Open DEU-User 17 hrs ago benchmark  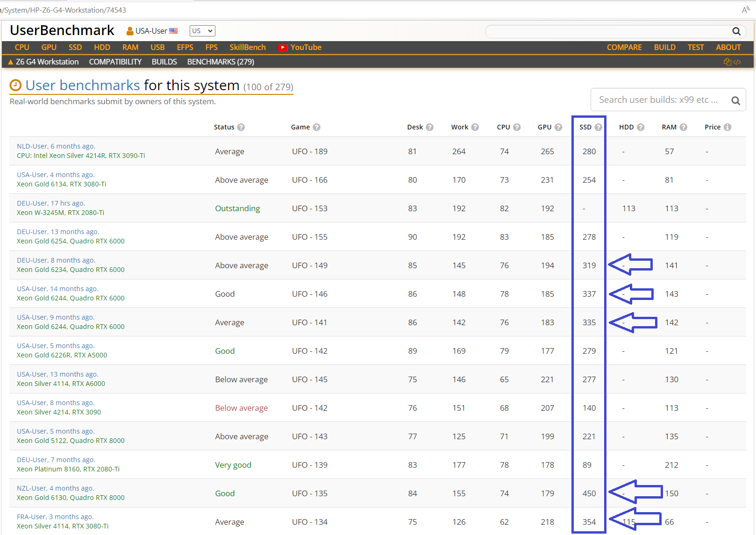51,203
